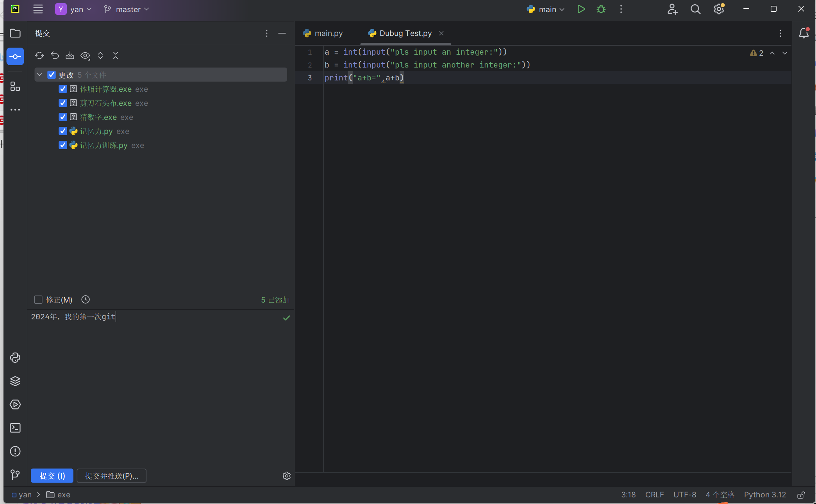Click the debug bug icon
The image size is (816, 504).
[x=601, y=9]
